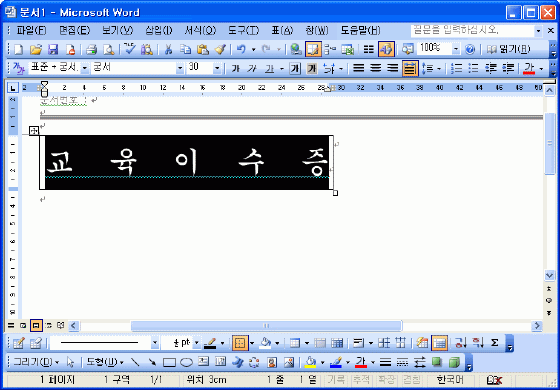Click the table move handle
Viewport: 560px width, 390px height.
34,131
